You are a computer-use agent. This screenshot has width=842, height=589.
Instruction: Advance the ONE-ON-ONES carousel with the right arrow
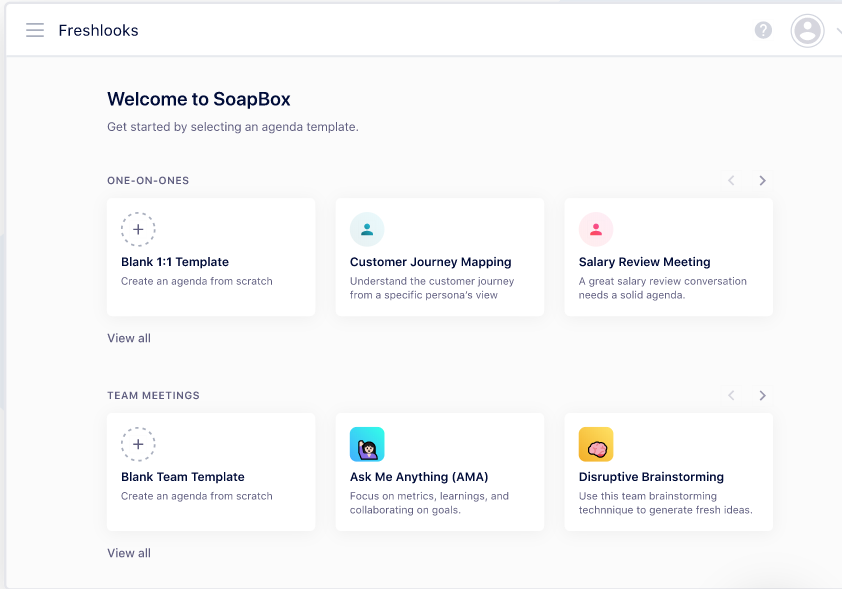(762, 180)
